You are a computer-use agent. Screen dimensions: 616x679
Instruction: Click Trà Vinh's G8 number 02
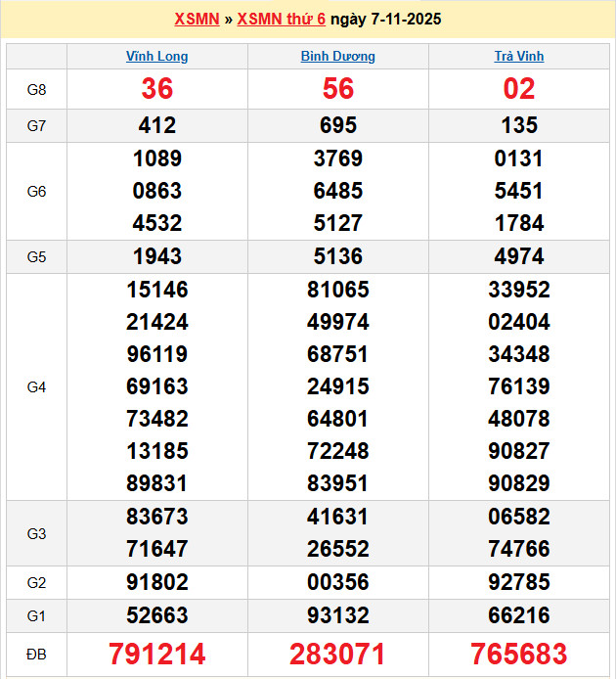(519, 90)
